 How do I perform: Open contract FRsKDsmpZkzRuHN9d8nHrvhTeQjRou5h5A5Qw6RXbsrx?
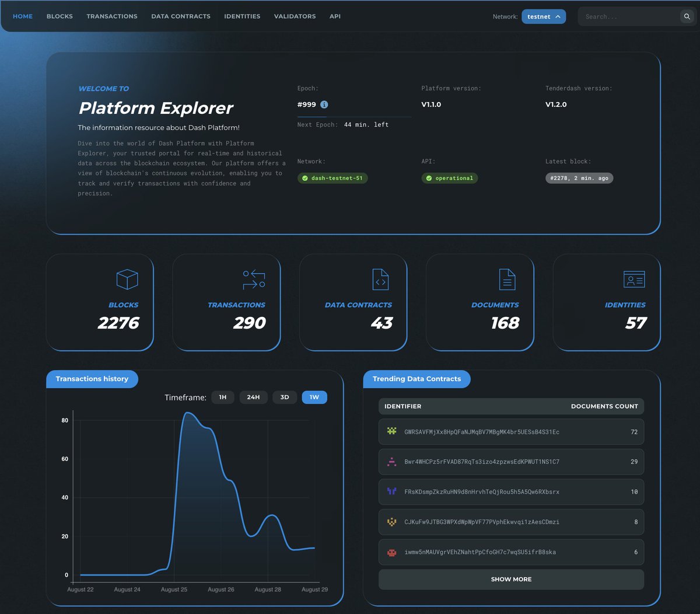tap(511, 492)
